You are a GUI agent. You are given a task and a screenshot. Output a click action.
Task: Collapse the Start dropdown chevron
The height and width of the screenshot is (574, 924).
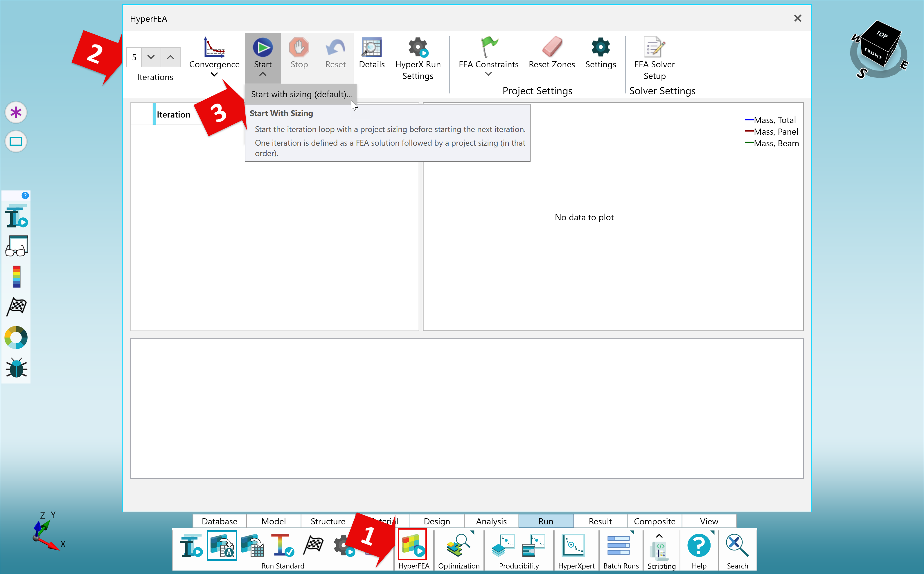263,74
